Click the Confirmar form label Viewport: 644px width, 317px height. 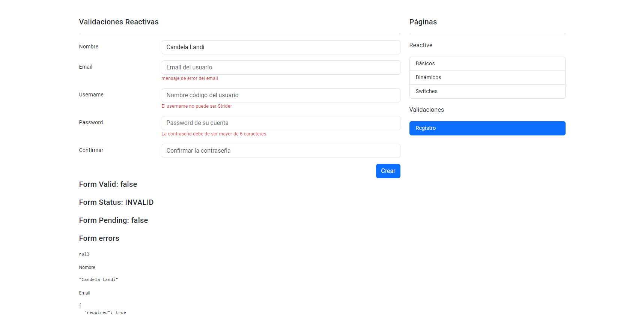pos(91,150)
